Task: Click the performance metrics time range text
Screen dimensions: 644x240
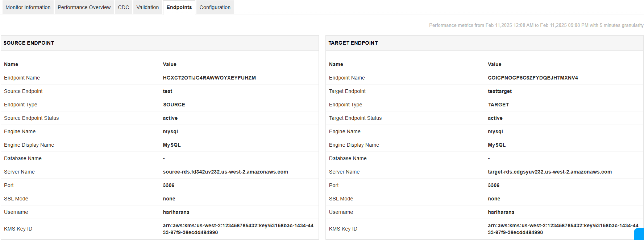Action: coord(536,25)
